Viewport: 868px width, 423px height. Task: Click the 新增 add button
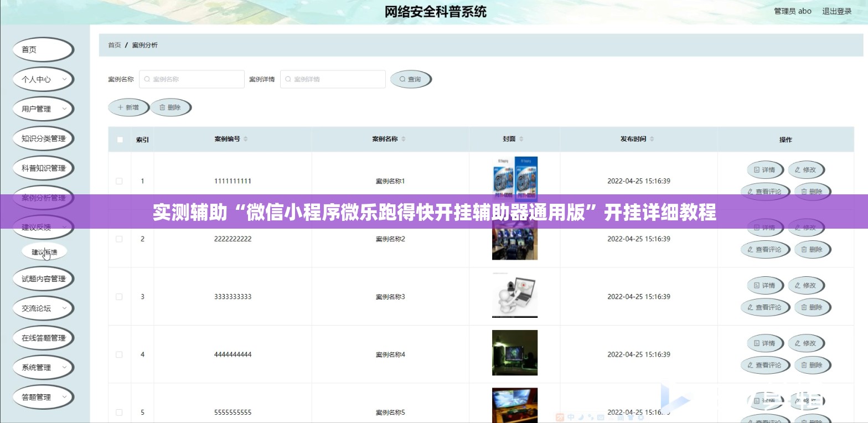[128, 107]
